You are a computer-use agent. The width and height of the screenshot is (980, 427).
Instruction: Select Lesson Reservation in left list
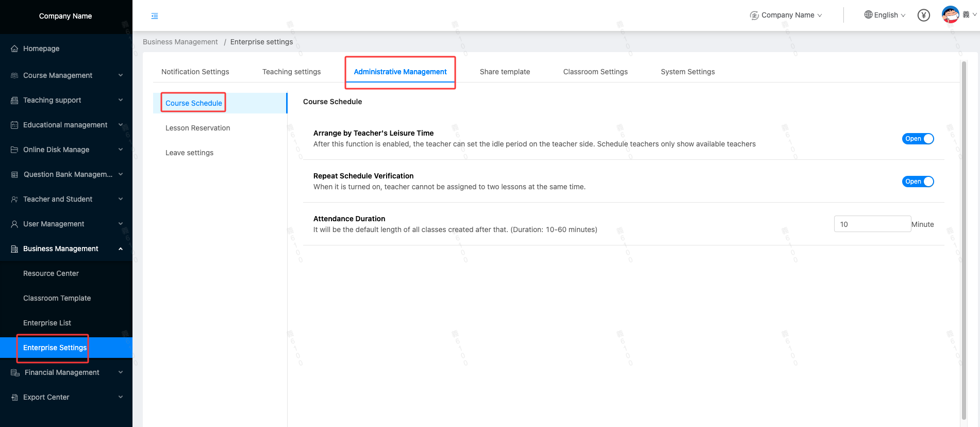(x=197, y=128)
